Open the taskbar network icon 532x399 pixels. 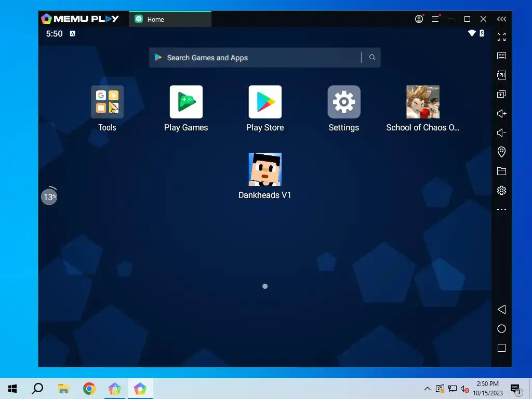[453, 389]
